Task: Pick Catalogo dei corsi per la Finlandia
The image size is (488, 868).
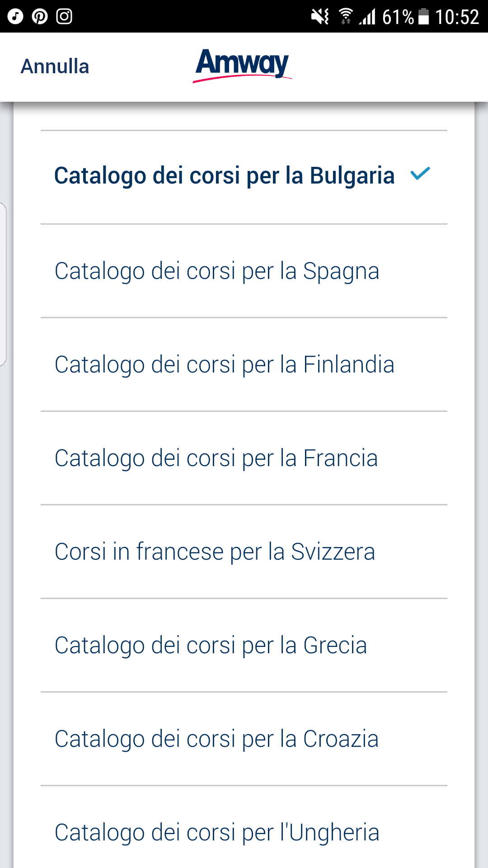Action: coord(244,364)
